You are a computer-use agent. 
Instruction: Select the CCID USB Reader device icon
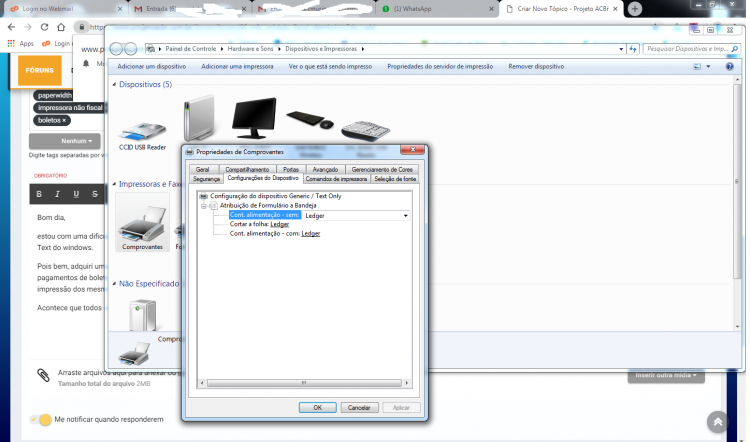point(142,132)
